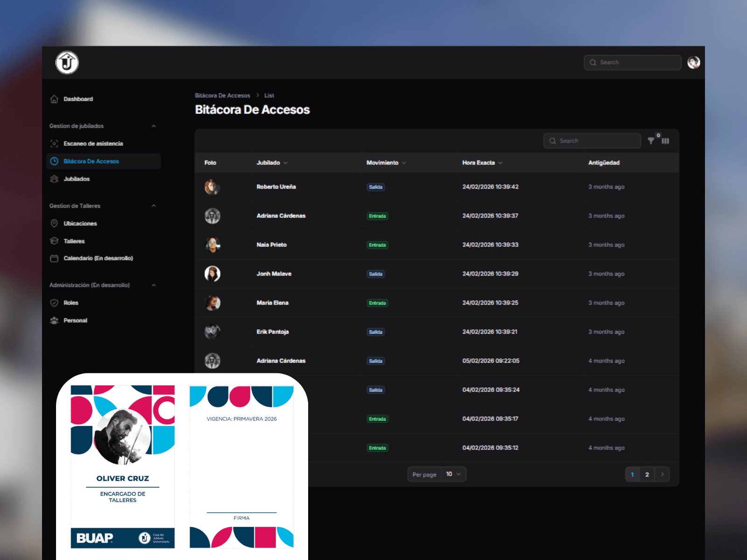Open Escaneo de asistencia
The image size is (747, 560).
point(104,143)
